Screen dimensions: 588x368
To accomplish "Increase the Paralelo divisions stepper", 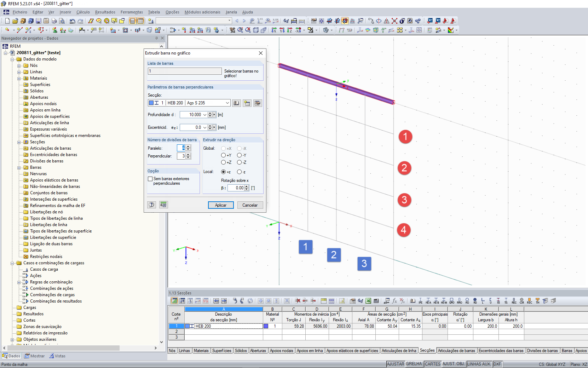I will [x=188, y=146].
